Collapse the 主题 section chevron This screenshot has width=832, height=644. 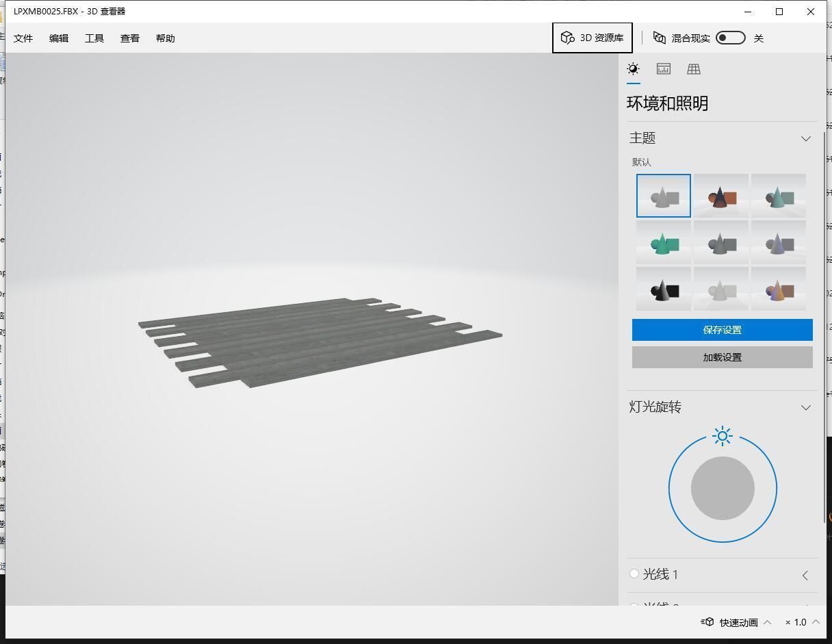tap(805, 138)
